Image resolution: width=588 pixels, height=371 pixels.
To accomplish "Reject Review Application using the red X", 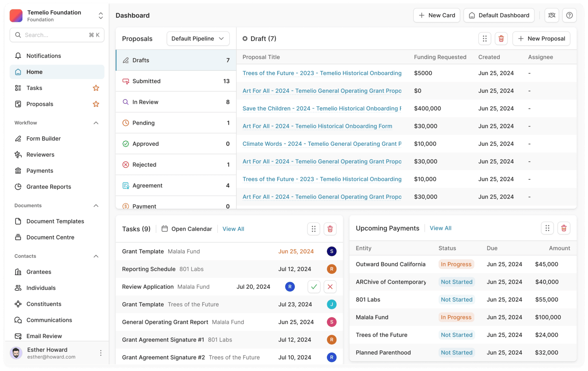I will (330, 286).
